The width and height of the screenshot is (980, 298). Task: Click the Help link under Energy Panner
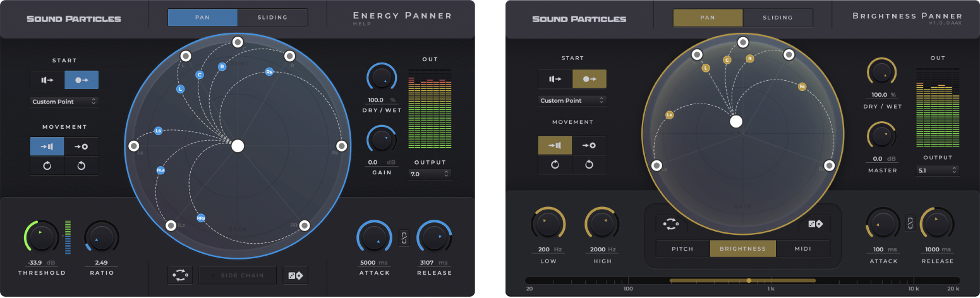(x=360, y=24)
